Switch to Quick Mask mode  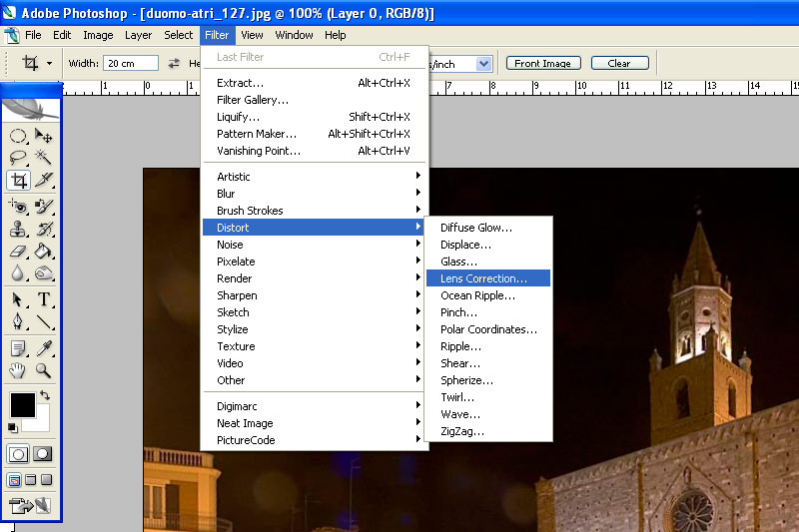(x=43, y=454)
